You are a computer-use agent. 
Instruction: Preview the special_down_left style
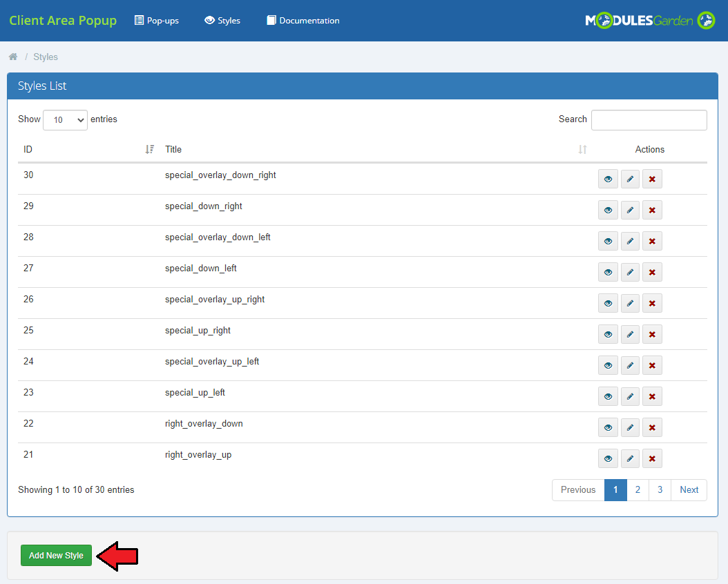coord(608,272)
